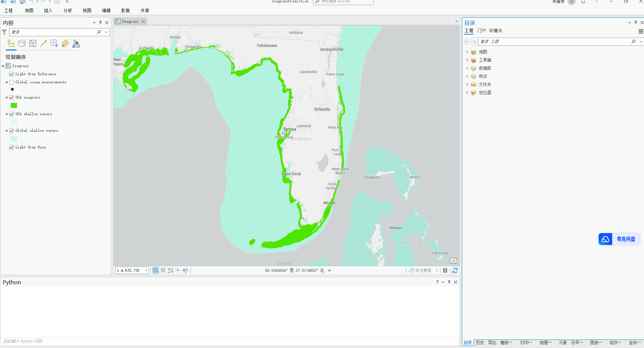
Task: Enable the Global ocean measurements layer
Action: [x=11, y=82]
